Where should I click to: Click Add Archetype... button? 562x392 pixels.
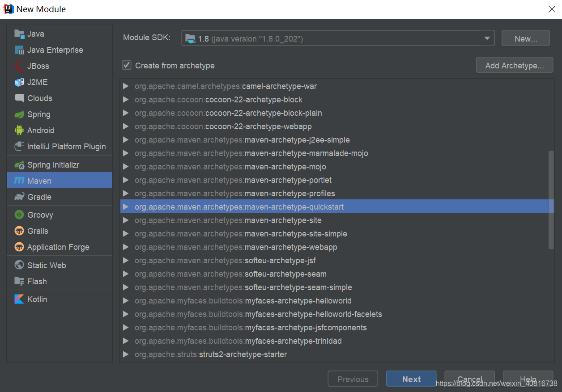pos(515,65)
